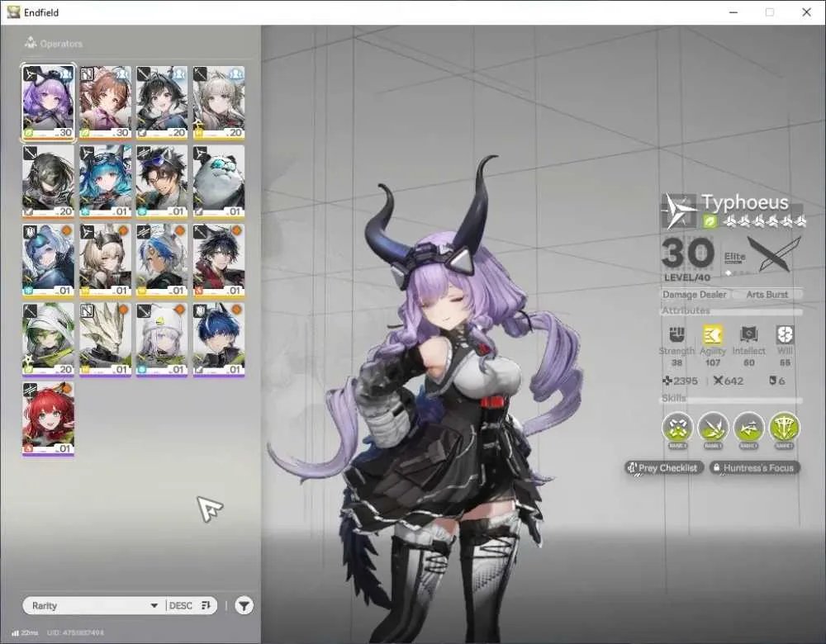The height and width of the screenshot is (644, 826).
Task: Select the green-haired hooded operator card
Action: tap(48, 339)
